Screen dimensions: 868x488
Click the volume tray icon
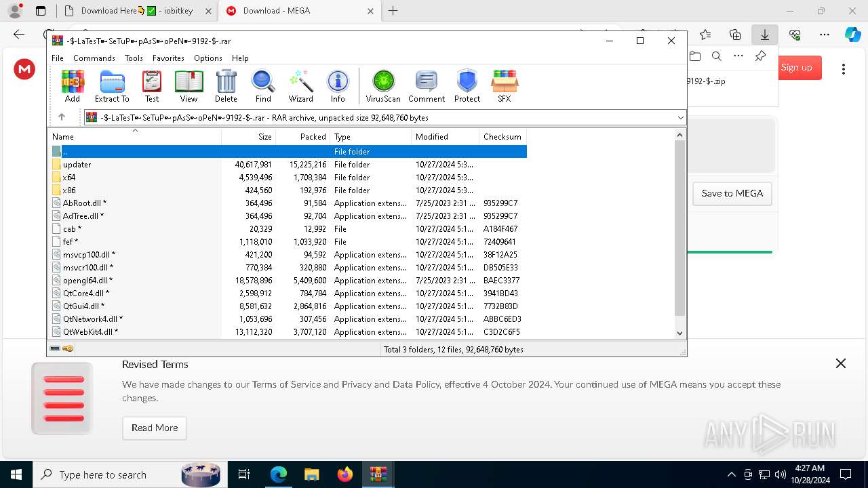tap(781, 474)
